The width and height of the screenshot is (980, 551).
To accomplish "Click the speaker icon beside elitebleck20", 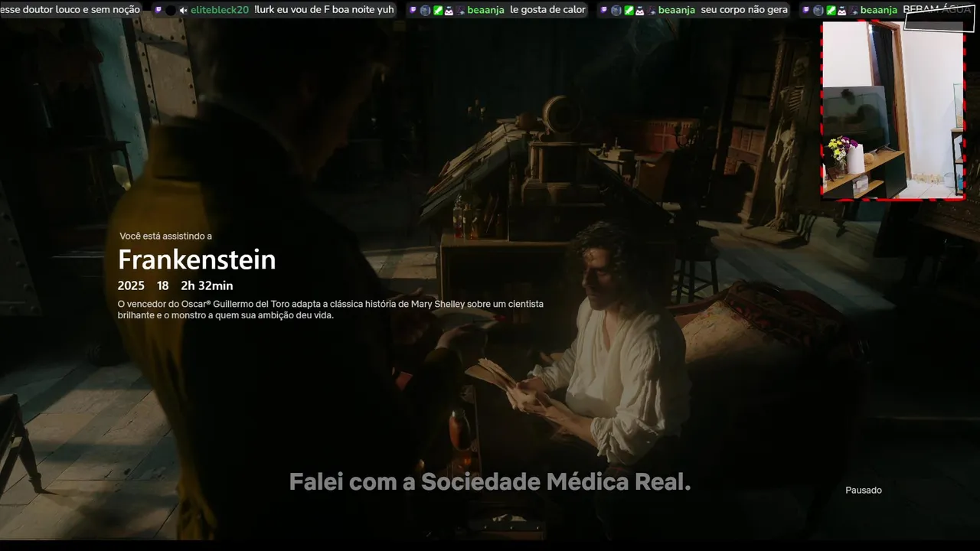I will [x=183, y=11].
